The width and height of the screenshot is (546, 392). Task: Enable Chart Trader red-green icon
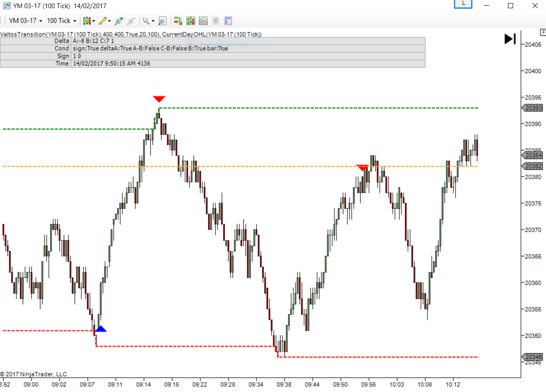178,21
